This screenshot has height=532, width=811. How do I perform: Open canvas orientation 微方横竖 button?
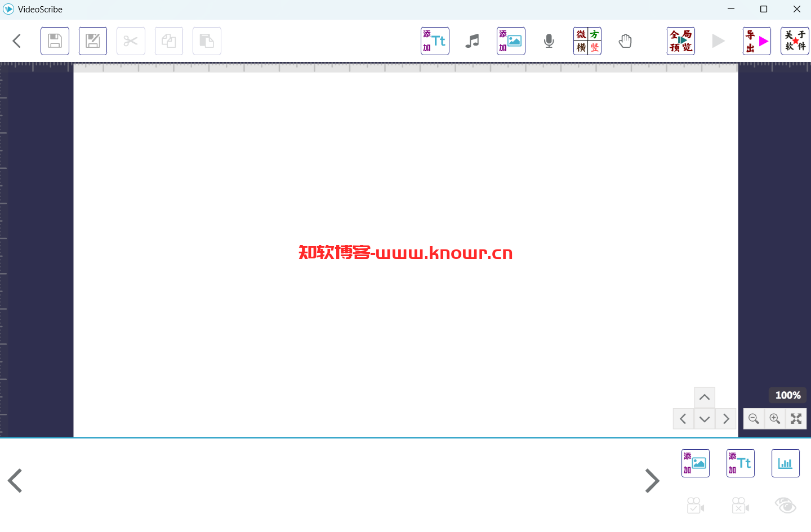[x=587, y=41]
